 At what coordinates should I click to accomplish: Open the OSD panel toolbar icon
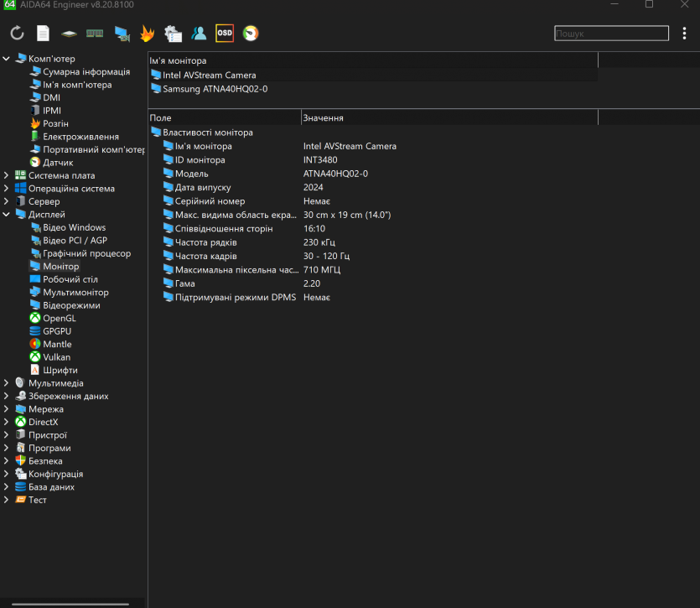[225, 34]
